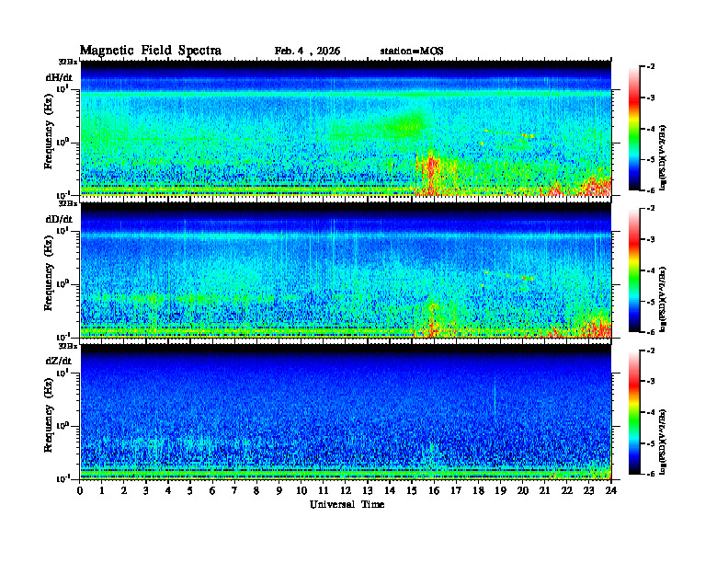This screenshot has width=728, height=563.
Task: Click the hour 15 tick label
Action: (x=412, y=491)
